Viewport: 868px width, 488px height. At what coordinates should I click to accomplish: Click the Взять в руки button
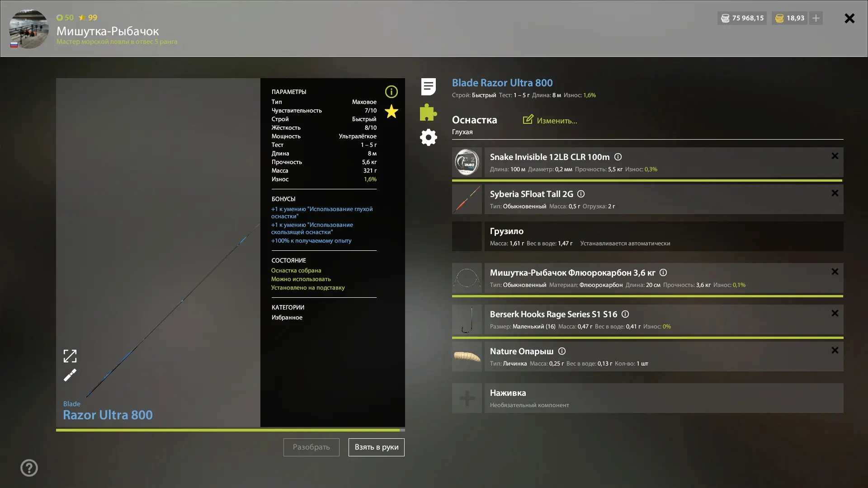(x=376, y=447)
